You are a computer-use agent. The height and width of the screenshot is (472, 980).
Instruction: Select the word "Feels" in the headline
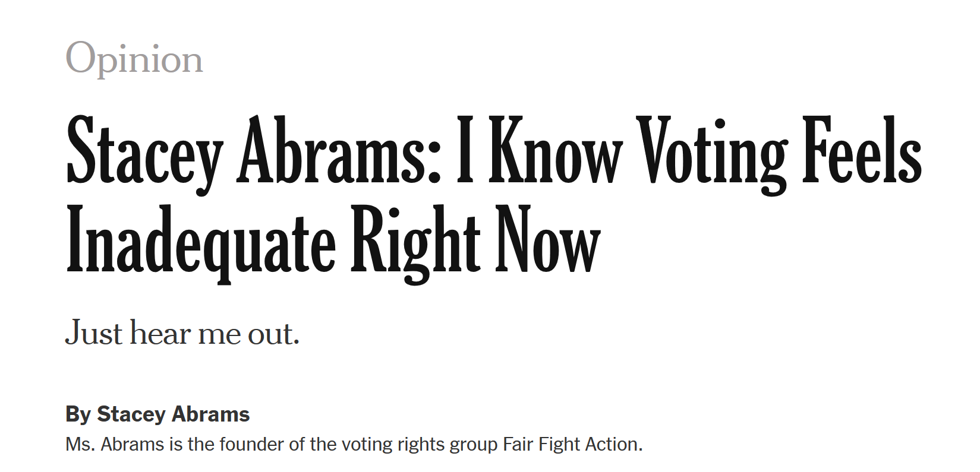pyautogui.click(x=862, y=150)
